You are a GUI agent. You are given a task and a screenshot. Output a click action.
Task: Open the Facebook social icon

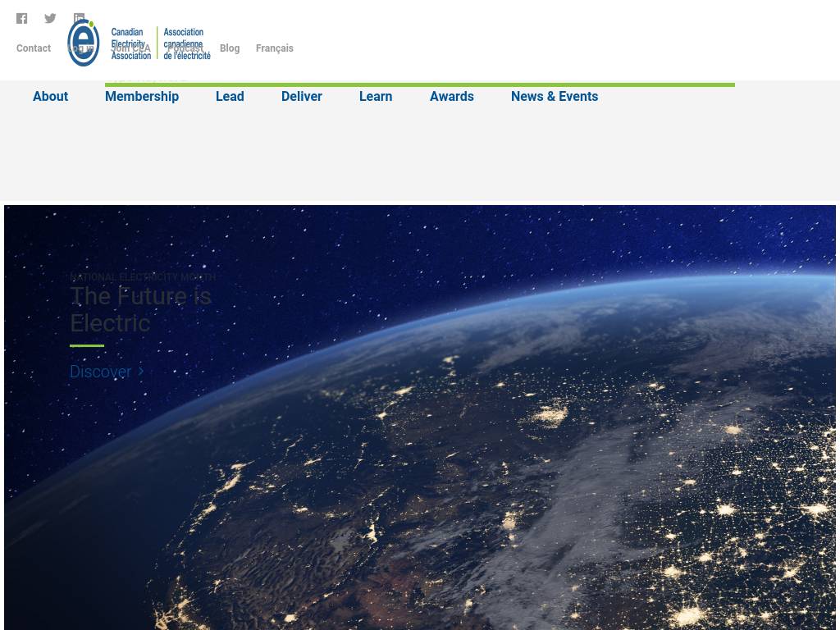(x=22, y=18)
